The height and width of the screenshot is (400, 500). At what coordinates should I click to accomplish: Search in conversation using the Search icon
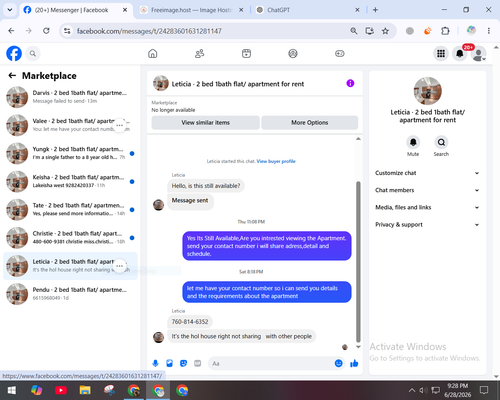[441, 142]
